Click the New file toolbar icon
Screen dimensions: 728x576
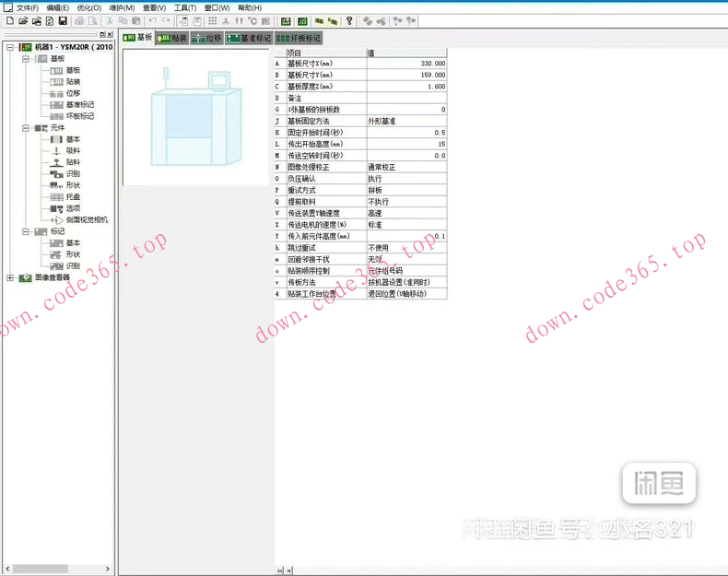click(10, 21)
